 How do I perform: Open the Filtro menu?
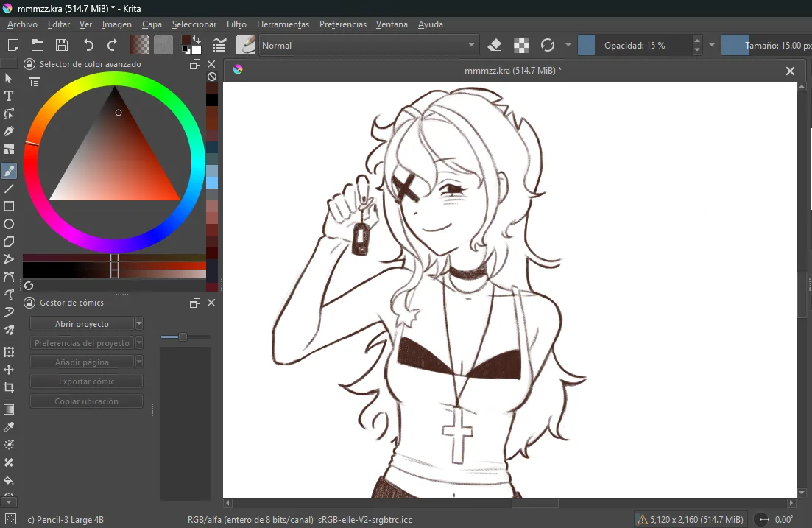click(236, 24)
